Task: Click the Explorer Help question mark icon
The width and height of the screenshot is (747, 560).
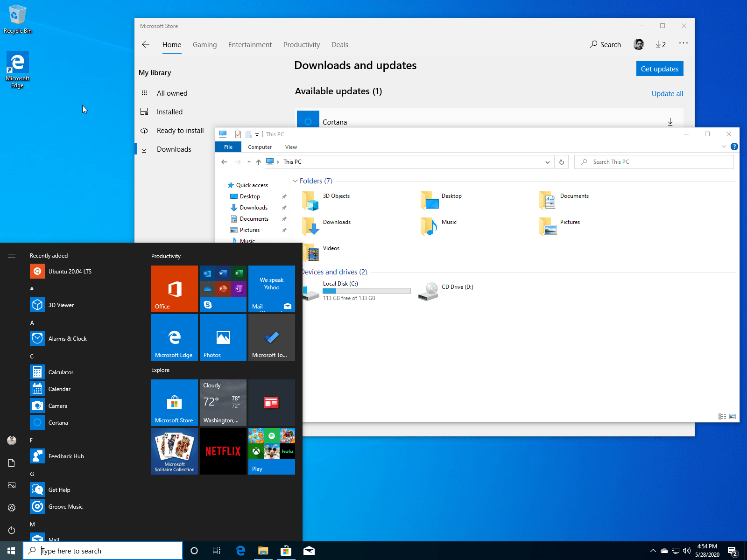Action: (734, 147)
